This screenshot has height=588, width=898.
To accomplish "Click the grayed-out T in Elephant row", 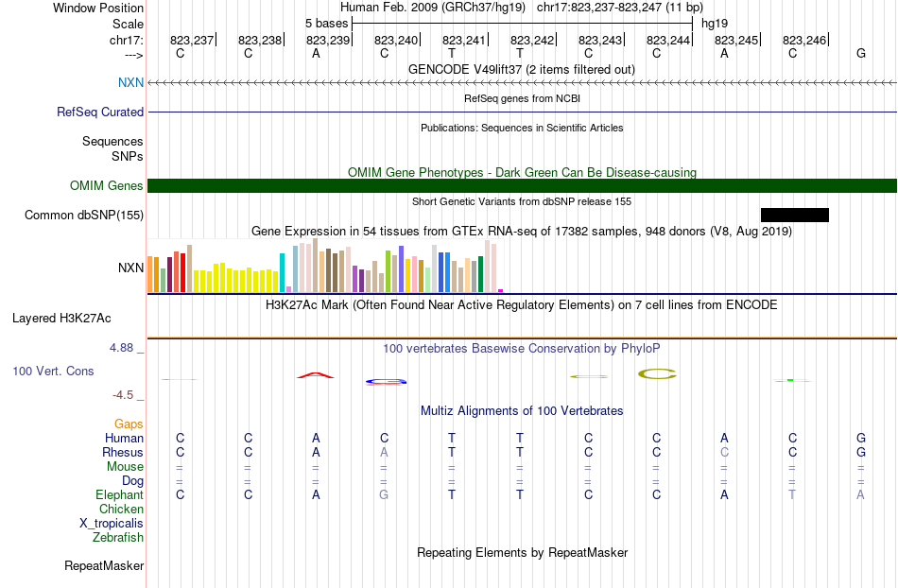I will 792,494.
